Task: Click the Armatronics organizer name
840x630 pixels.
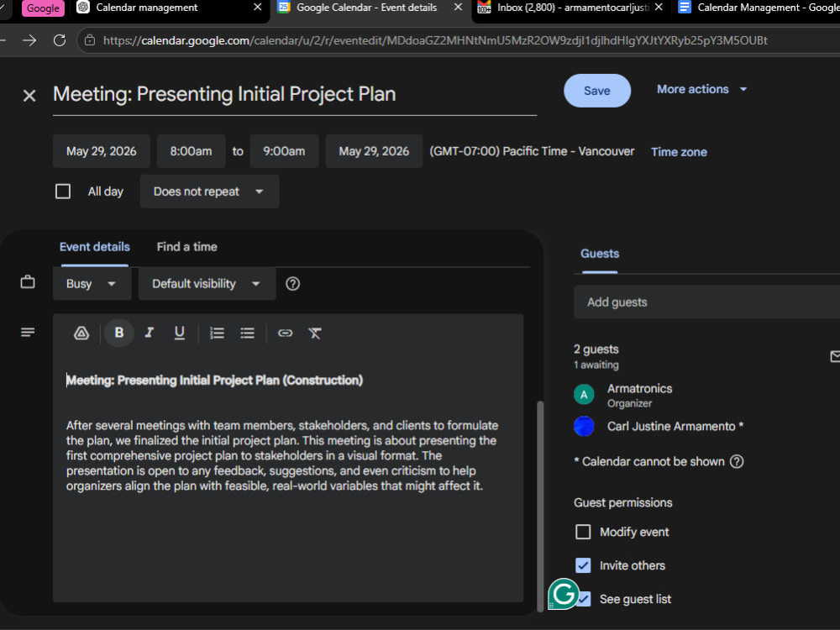Action: click(x=639, y=388)
